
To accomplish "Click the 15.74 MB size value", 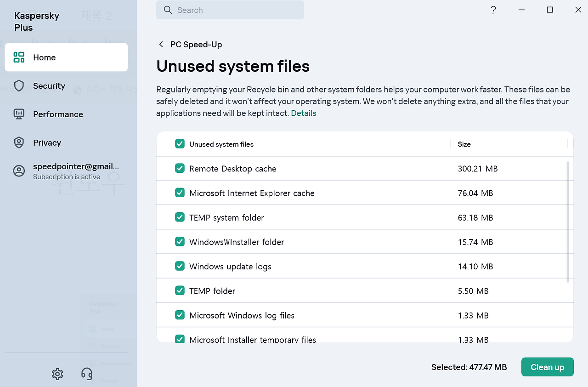I will click(x=475, y=242).
